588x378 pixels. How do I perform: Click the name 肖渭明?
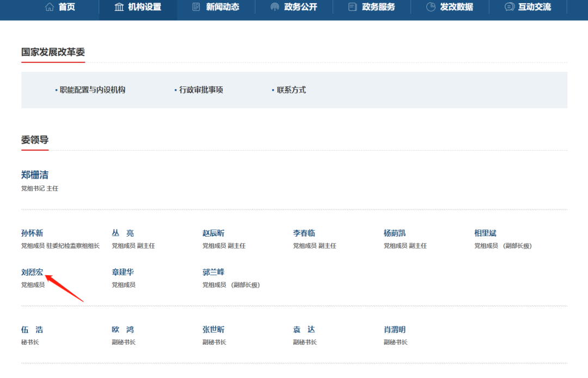click(x=395, y=330)
